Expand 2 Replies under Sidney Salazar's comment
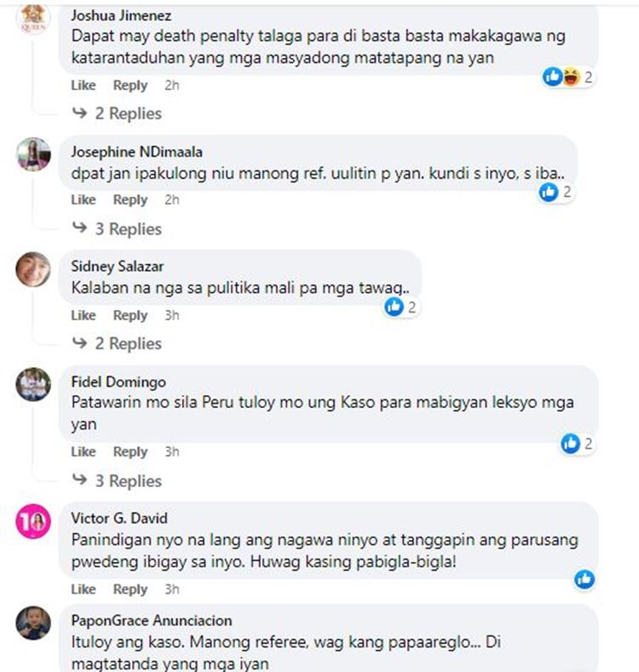Screen dimensions: 639x672 click(117, 343)
